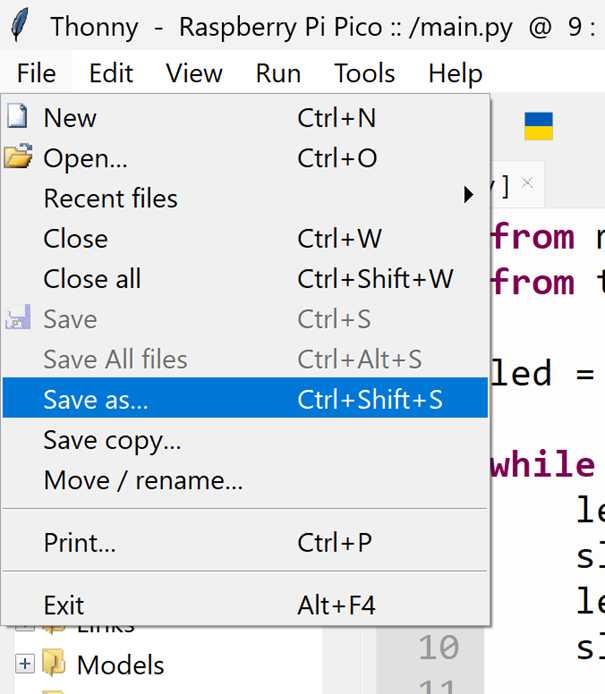Choose Open... from the File menu

pos(245,158)
